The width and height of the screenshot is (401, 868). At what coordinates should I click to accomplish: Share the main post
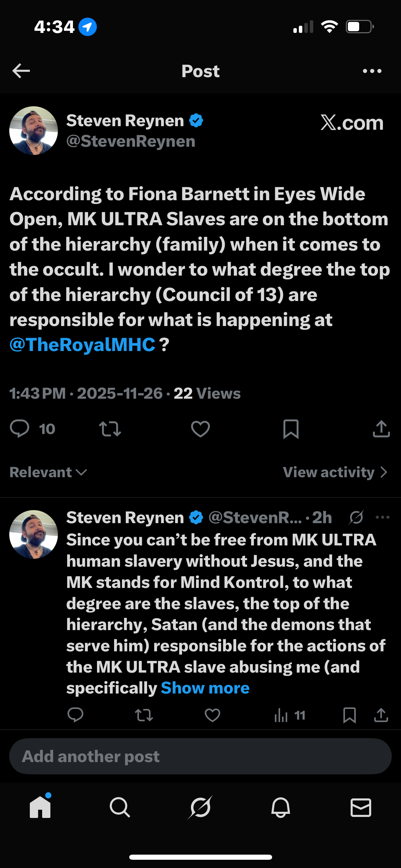(x=381, y=429)
